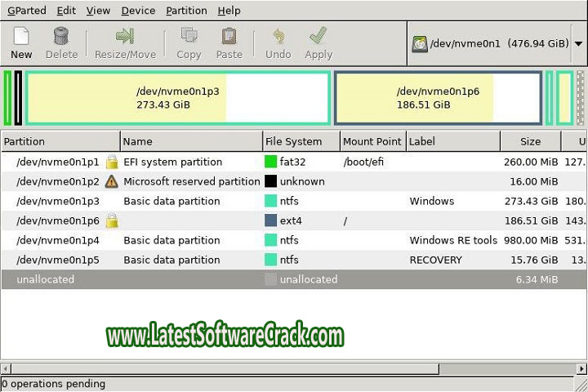The height and width of the screenshot is (392, 588).
Task: Sort by the Label column header
Action: [453, 141]
